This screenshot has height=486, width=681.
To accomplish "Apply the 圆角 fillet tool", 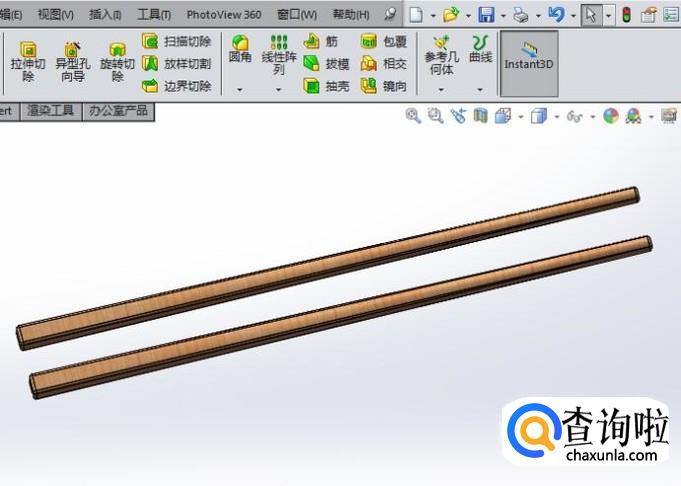I will pyautogui.click(x=240, y=49).
